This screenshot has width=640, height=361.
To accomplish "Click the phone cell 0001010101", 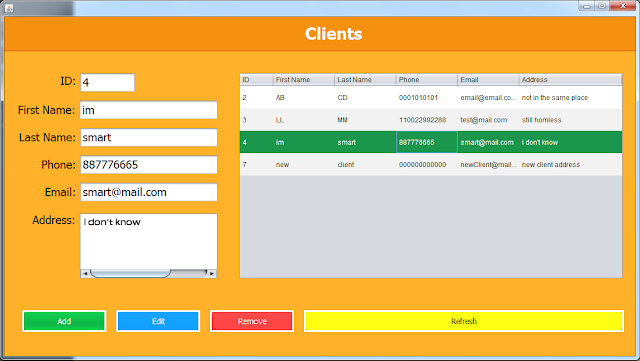I will pos(427,98).
